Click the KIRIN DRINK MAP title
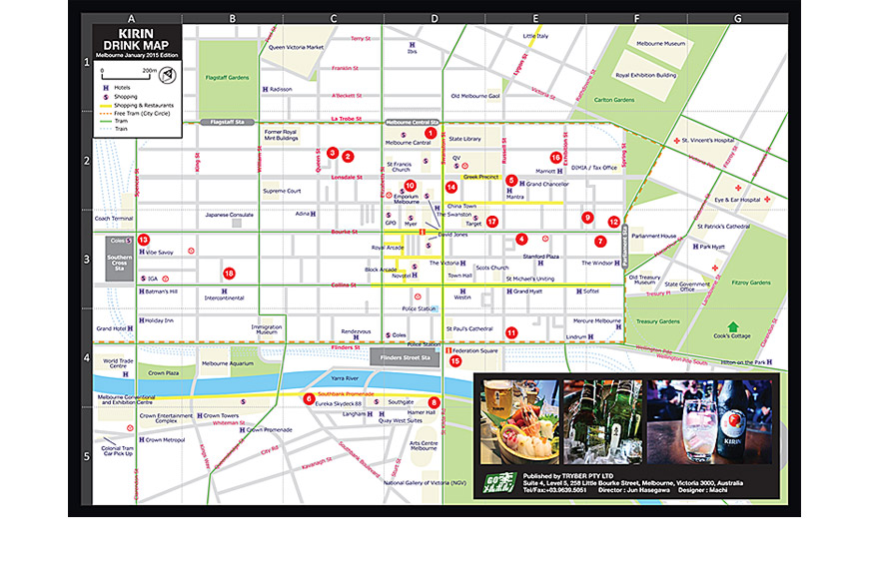 point(136,40)
